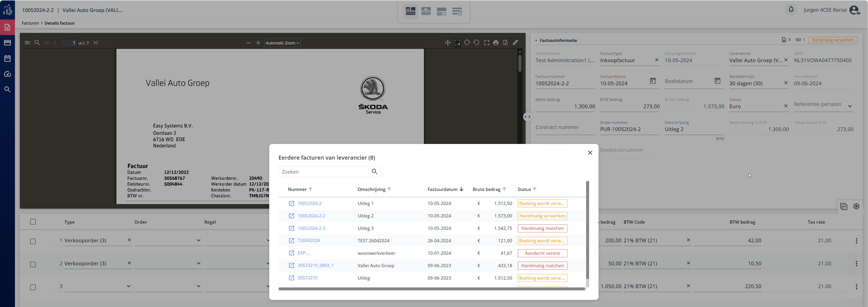
Task: Open invoice link T26042024
Action: pos(308,240)
